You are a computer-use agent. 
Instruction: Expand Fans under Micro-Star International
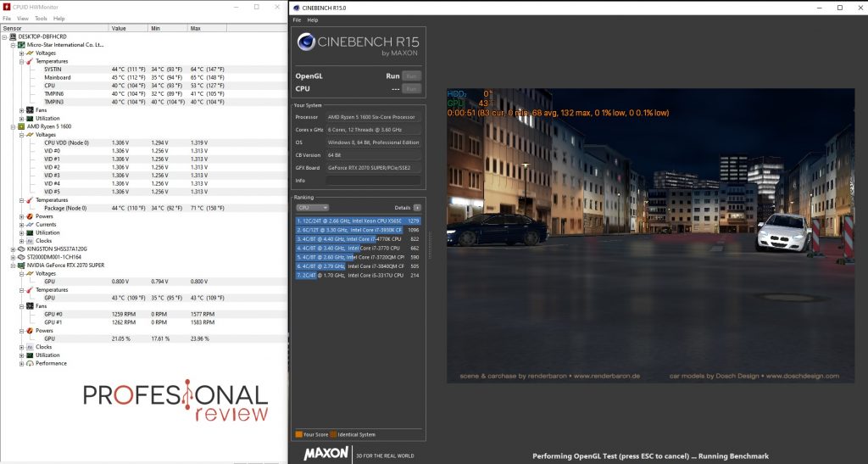point(21,110)
